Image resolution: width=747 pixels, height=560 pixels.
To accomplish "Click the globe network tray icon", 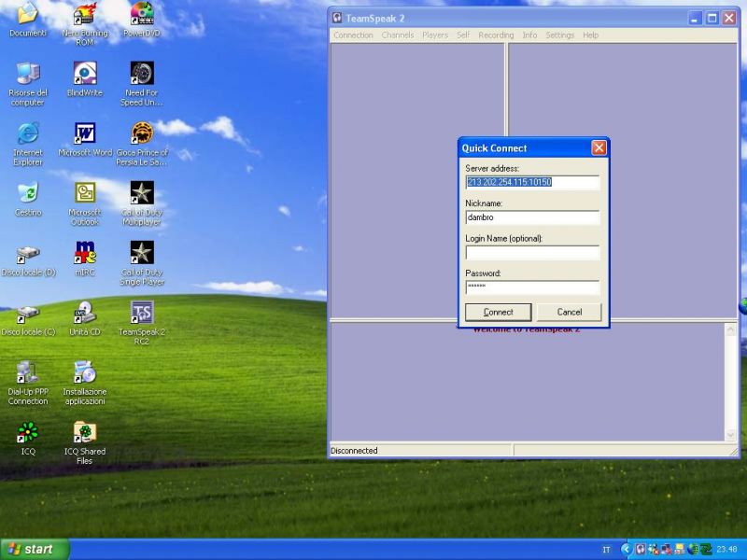I will [x=693, y=549].
